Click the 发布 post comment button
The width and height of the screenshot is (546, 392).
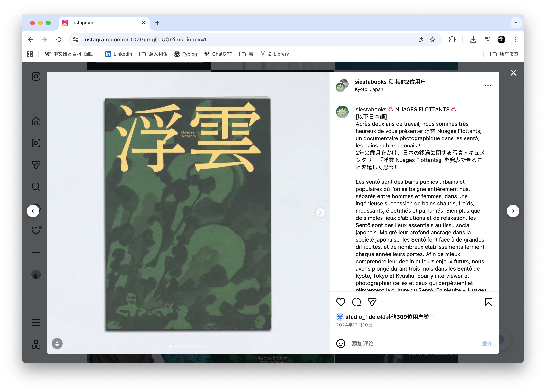(x=487, y=343)
